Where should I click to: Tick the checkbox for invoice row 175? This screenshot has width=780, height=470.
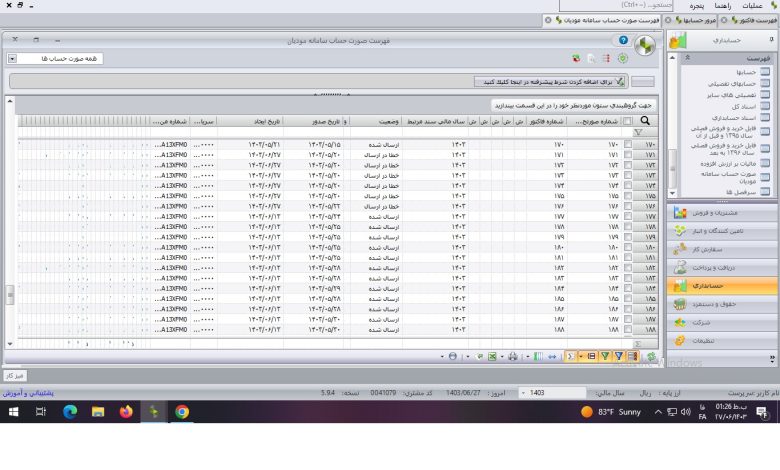pyautogui.click(x=627, y=196)
